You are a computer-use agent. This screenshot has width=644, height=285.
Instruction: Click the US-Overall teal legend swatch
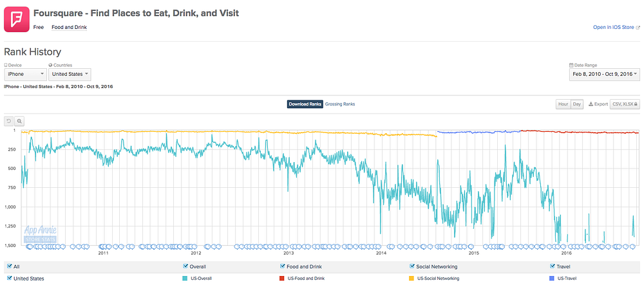pyautogui.click(x=185, y=279)
